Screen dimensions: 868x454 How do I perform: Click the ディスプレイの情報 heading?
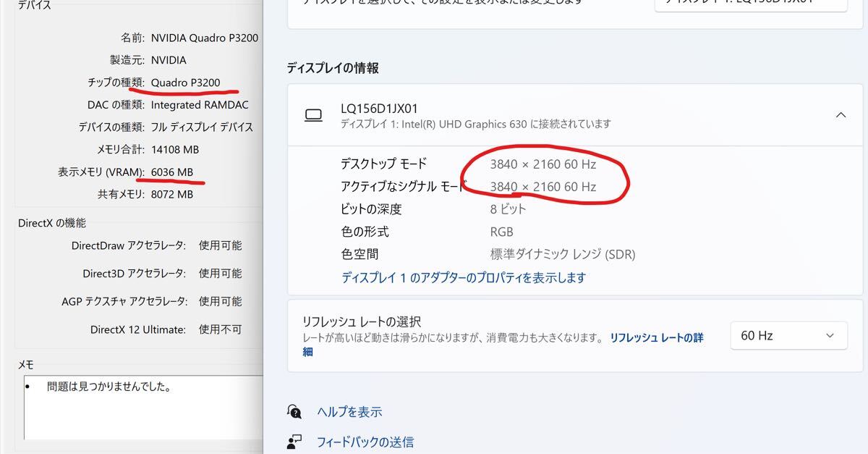tap(333, 68)
